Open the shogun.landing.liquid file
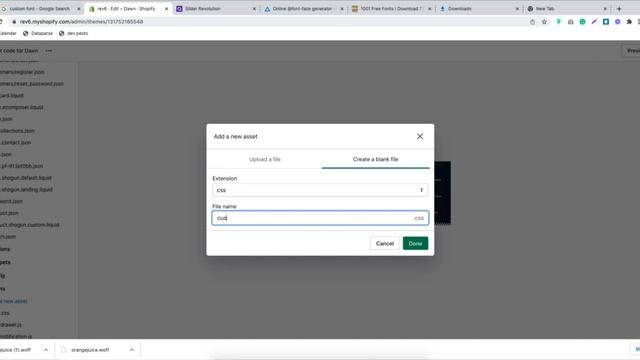Viewport: 640px width, 360px height. [27, 189]
